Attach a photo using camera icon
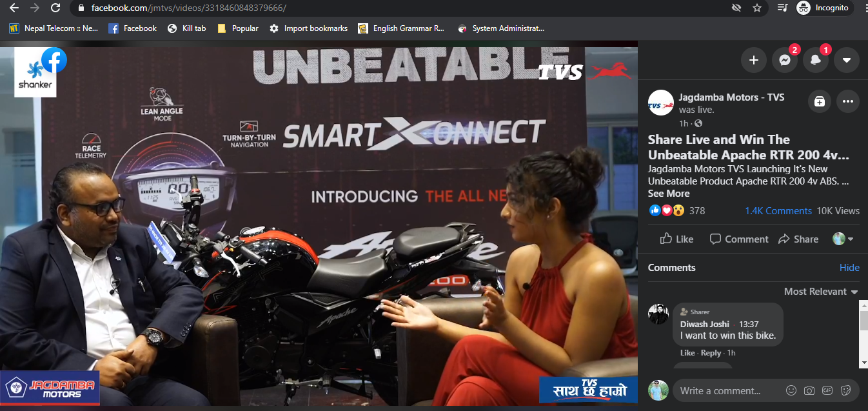 (809, 390)
